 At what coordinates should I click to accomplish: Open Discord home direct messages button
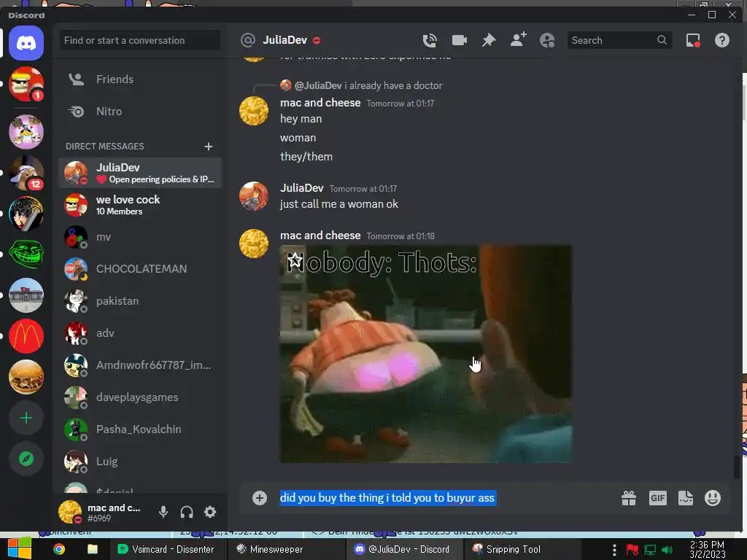point(26,43)
